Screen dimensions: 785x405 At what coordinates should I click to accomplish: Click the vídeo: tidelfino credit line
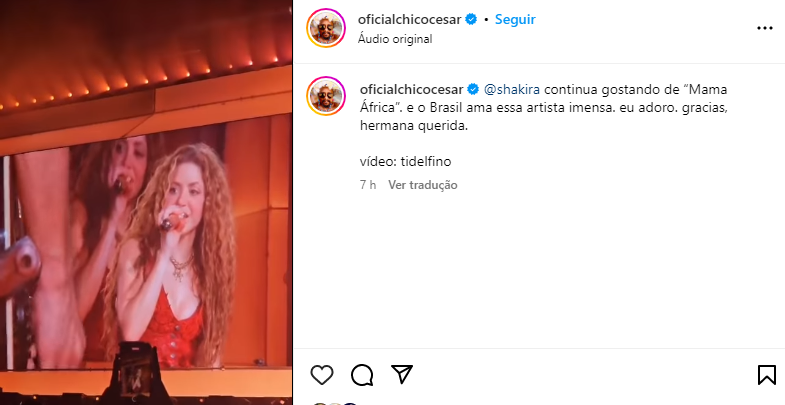pos(406,162)
